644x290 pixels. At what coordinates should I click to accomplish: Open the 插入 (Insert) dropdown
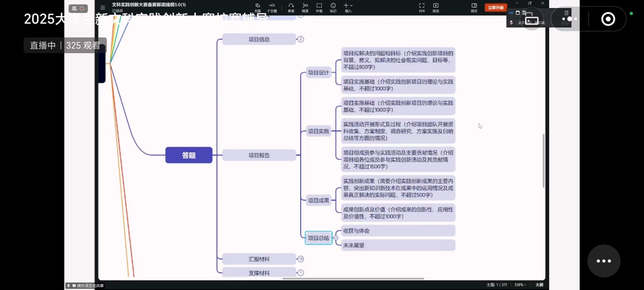348,7
